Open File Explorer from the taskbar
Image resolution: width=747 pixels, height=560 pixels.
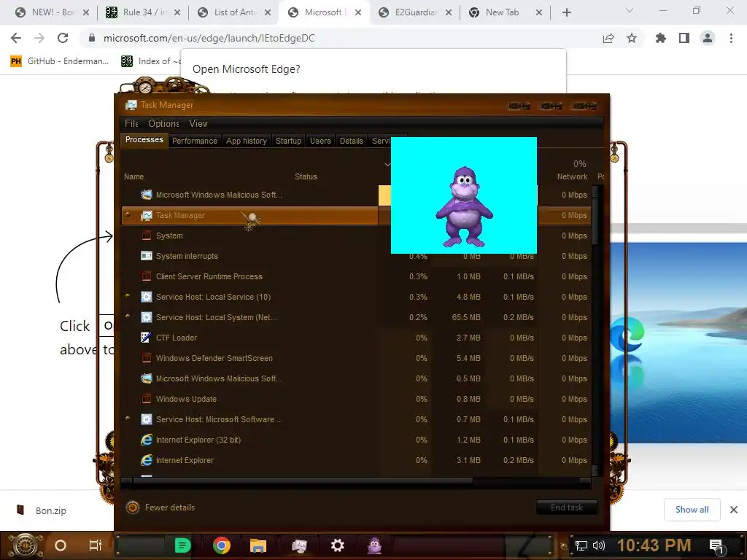coord(258,545)
